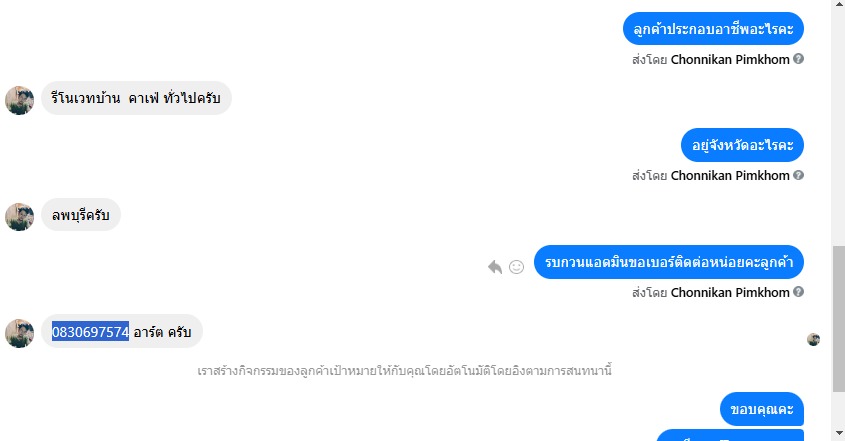The image size is (845, 441).
Task: Click the small seen-receipt avatar on the right
Action: click(813, 339)
